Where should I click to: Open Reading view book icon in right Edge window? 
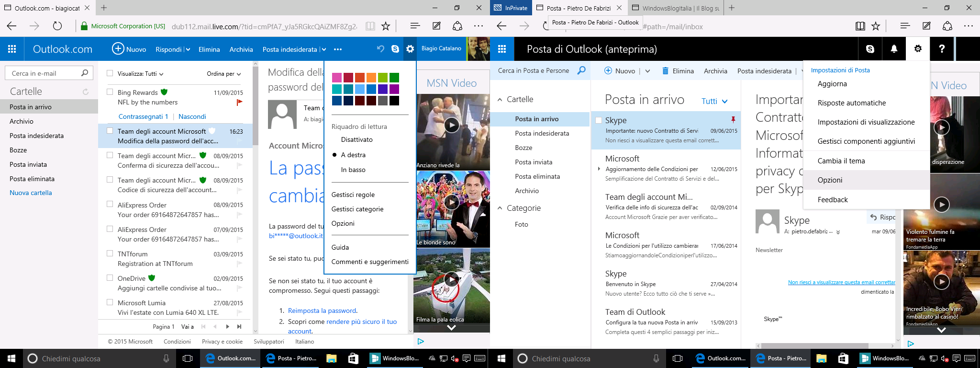[x=860, y=26]
